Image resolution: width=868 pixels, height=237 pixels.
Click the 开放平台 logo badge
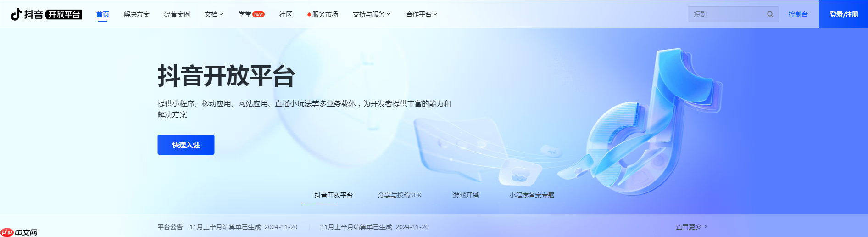[x=64, y=14]
